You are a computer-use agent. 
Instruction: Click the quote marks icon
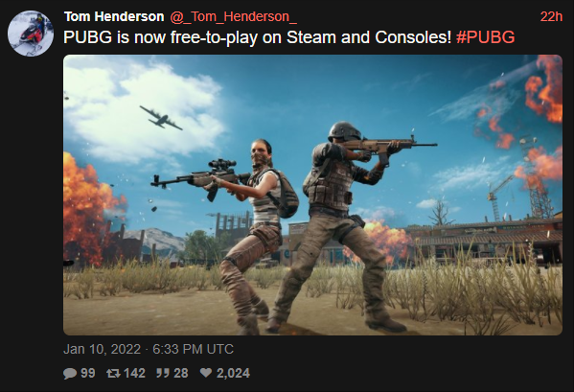tap(163, 373)
